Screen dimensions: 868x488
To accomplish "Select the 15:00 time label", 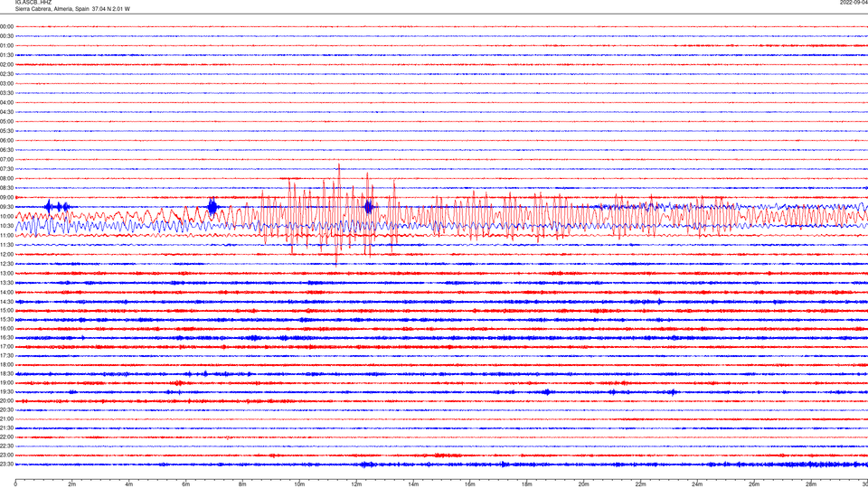I will coord(6,311).
